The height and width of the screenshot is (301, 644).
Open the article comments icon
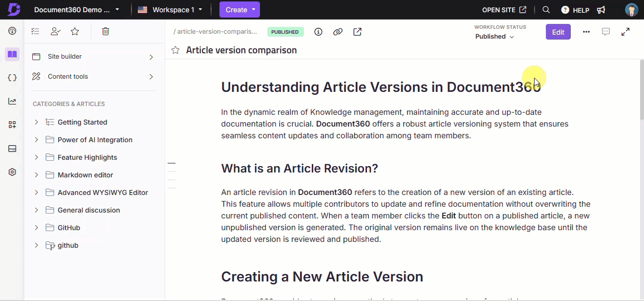pyautogui.click(x=606, y=32)
